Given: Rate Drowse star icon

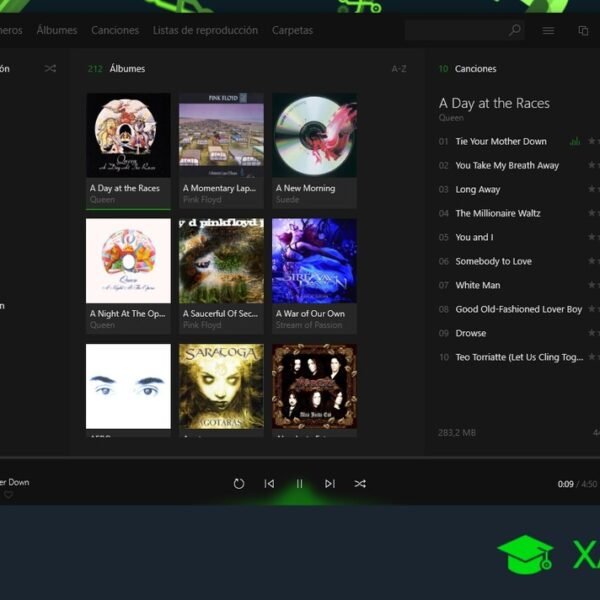Looking at the screenshot, I should click(592, 333).
